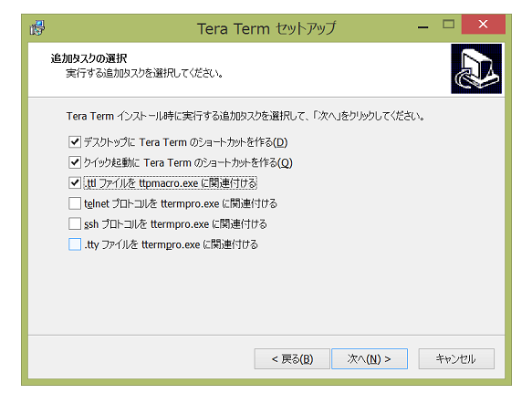Image resolution: width=532 pixels, height=414 pixels.
Task: Close the Tera Term setup window
Action: [483, 24]
